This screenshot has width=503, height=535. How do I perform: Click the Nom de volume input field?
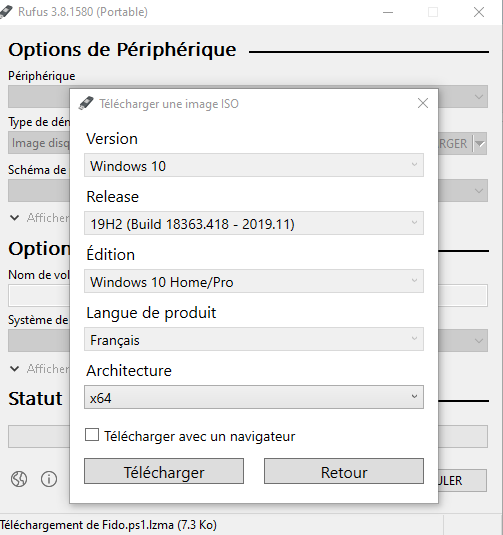click(248, 295)
